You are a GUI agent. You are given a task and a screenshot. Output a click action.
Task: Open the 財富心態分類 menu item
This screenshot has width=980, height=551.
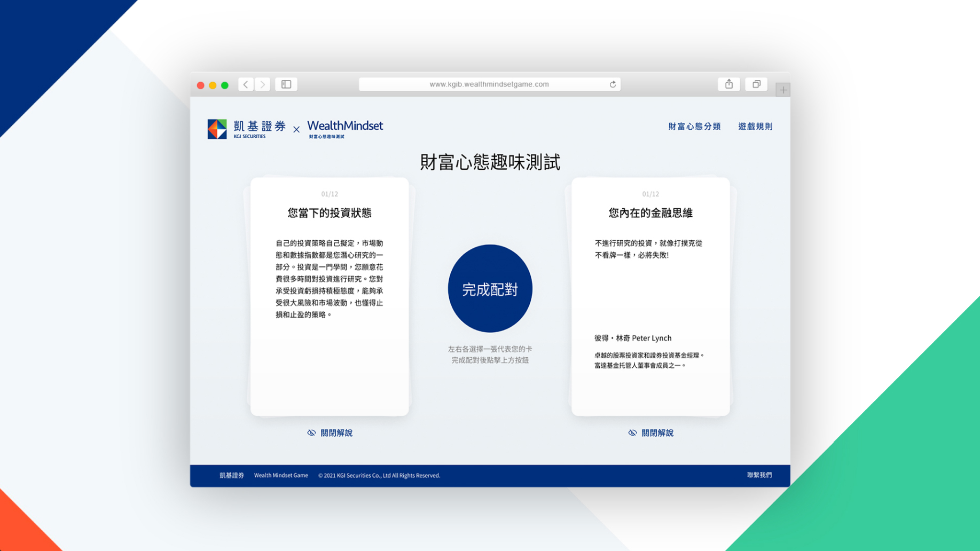694,127
